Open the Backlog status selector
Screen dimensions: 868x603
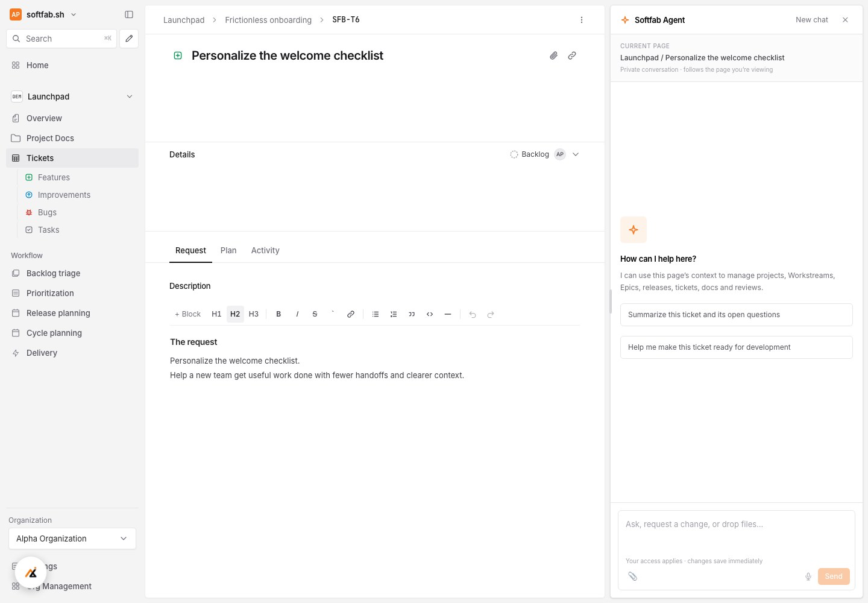coord(530,154)
